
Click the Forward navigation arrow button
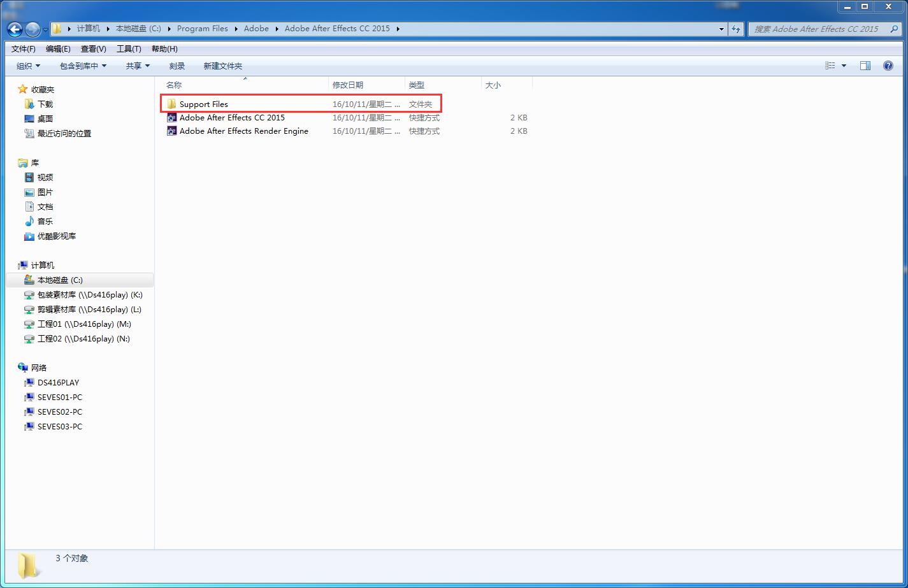[x=32, y=29]
